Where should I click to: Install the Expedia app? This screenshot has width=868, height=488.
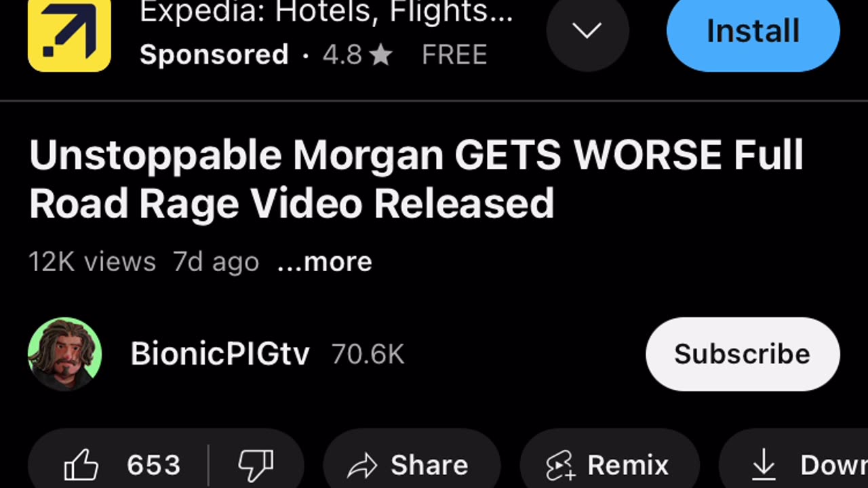753,31
